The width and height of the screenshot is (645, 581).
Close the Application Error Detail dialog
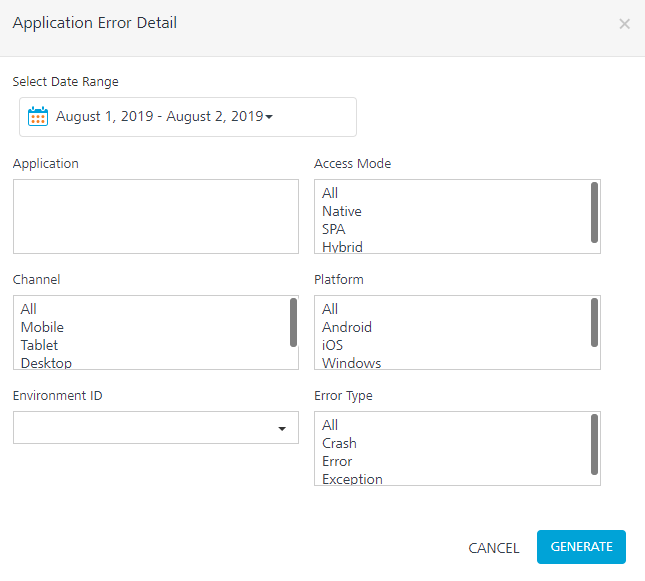click(624, 24)
